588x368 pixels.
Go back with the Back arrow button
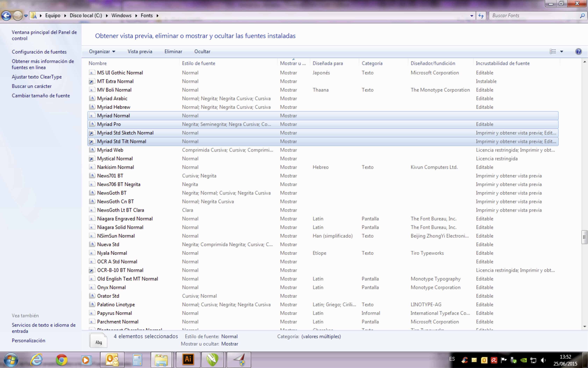[x=6, y=16]
